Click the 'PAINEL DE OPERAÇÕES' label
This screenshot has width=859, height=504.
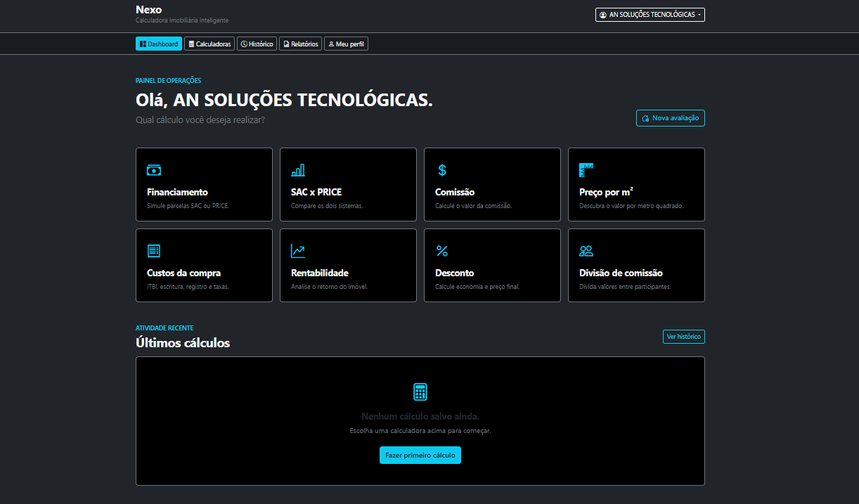coord(168,81)
